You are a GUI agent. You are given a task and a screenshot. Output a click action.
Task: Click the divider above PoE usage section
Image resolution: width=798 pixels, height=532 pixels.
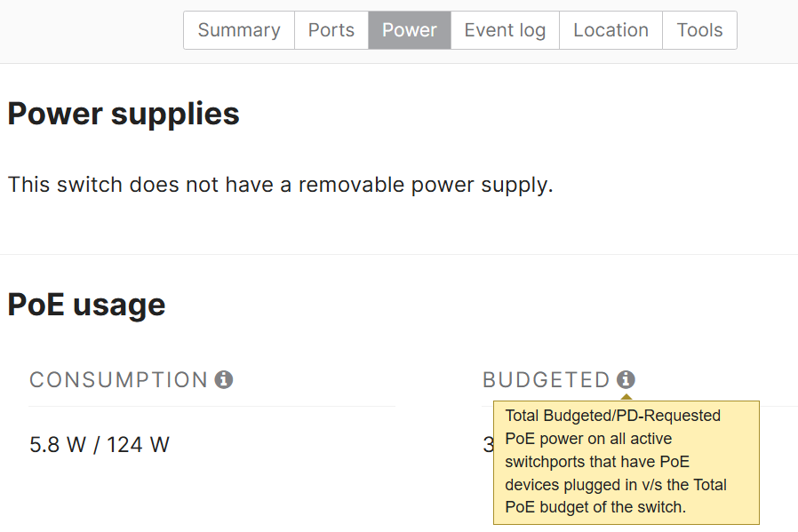pyautogui.click(x=399, y=254)
